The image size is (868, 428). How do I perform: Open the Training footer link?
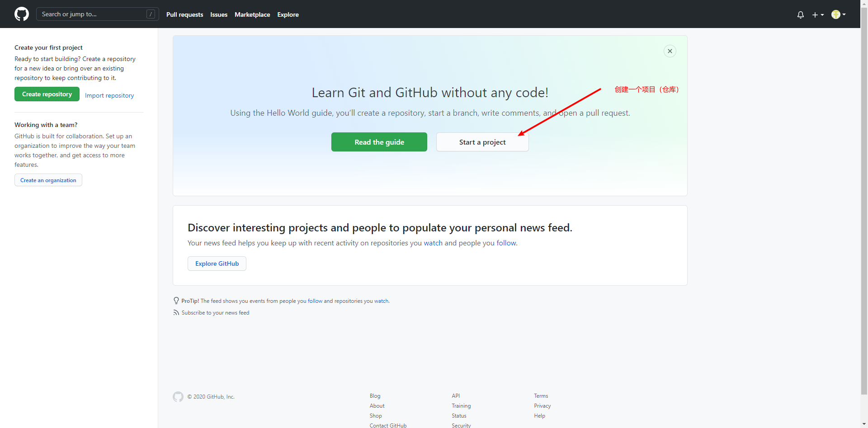(x=461, y=406)
